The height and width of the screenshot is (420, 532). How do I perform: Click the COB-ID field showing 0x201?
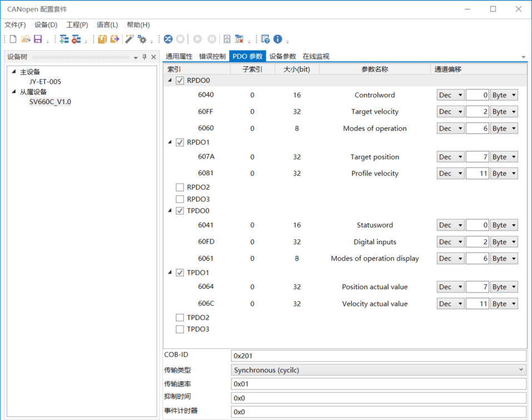[x=378, y=356]
